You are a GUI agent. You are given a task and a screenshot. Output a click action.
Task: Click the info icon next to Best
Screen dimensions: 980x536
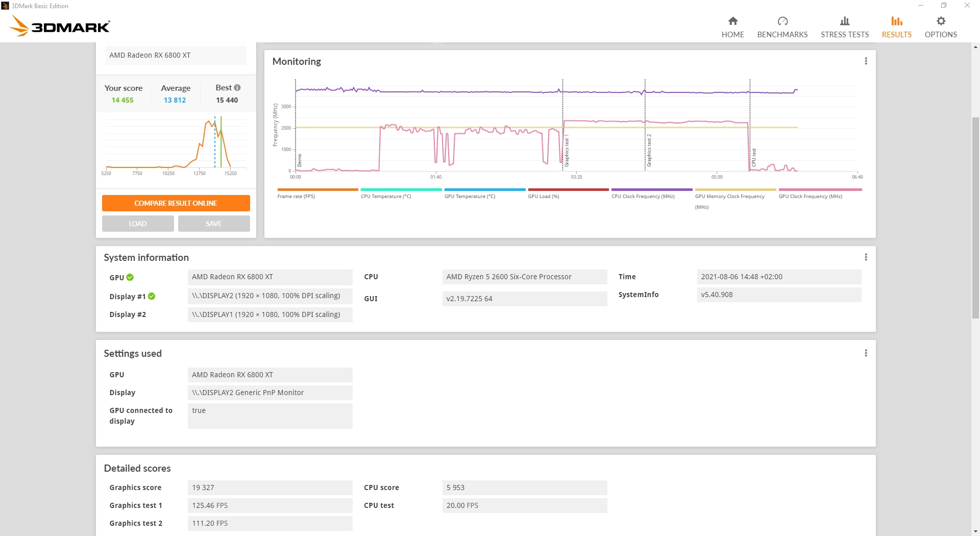click(x=237, y=87)
